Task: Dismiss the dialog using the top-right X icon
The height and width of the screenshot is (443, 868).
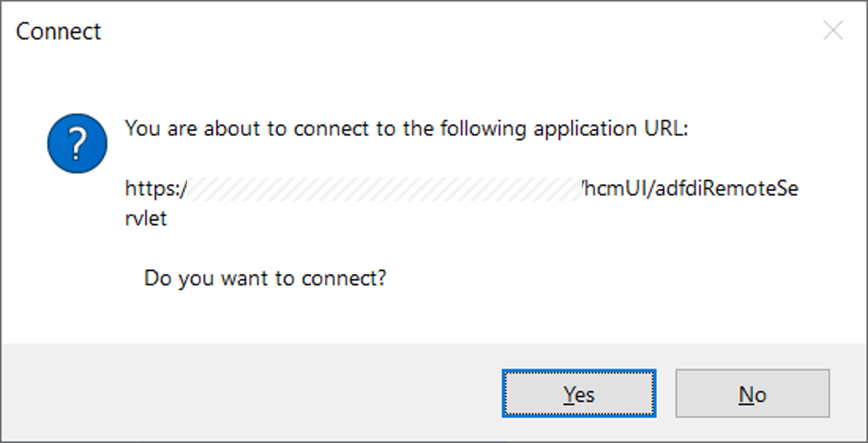Action: [x=833, y=30]
